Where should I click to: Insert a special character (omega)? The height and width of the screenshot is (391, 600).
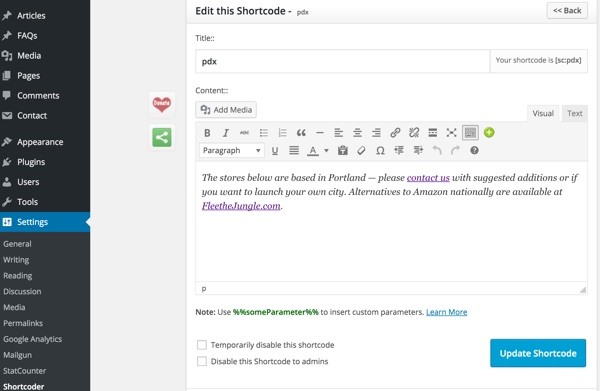[x=380, y=150]
